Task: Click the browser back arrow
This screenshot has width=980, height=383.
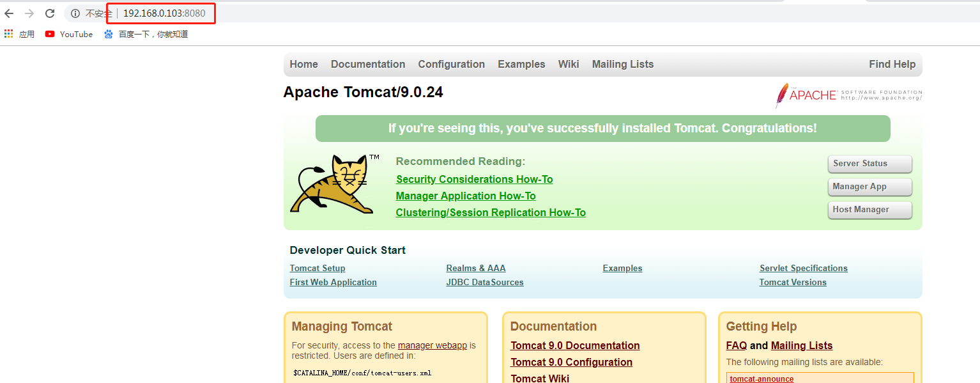Action: point(9,13)
